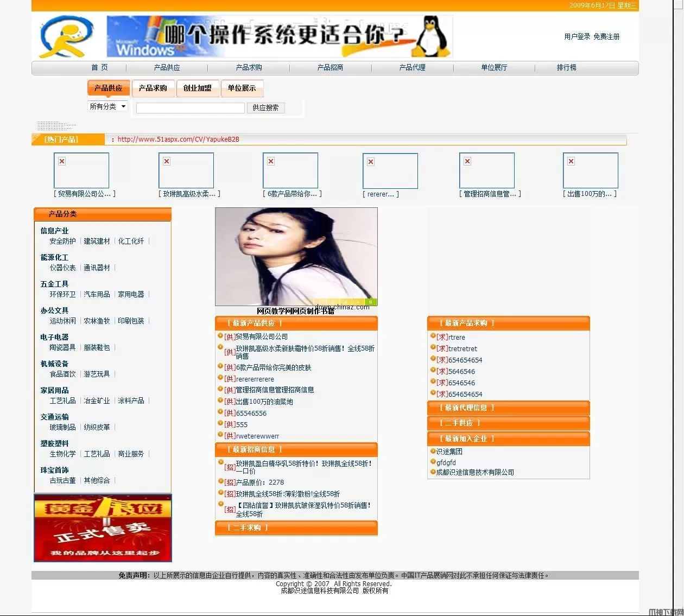This screenshot has height=616, width=684.
Task: Open broken image thumbnail for 6款产品带给你
Action: tap(290, 170)
